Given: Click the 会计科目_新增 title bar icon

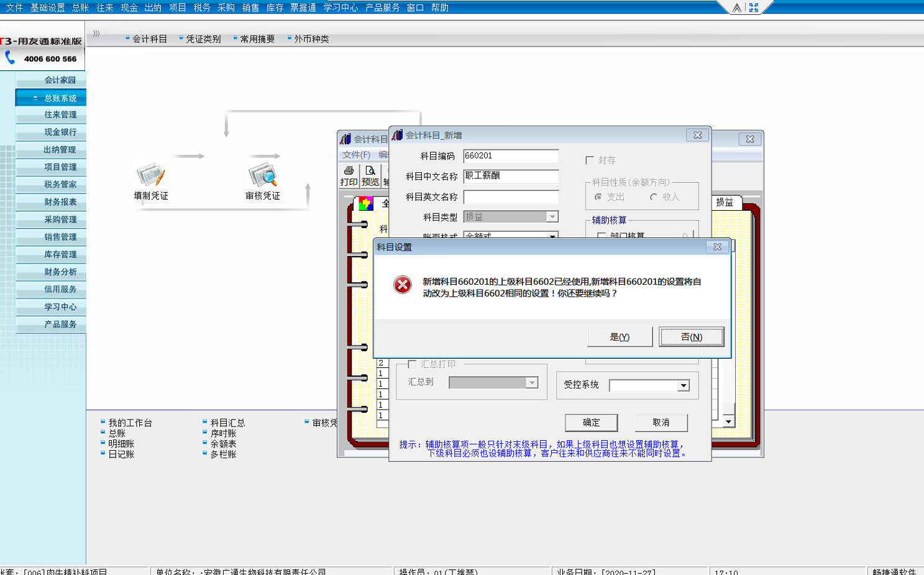Looking at the screenshot, I should (397, 135).
